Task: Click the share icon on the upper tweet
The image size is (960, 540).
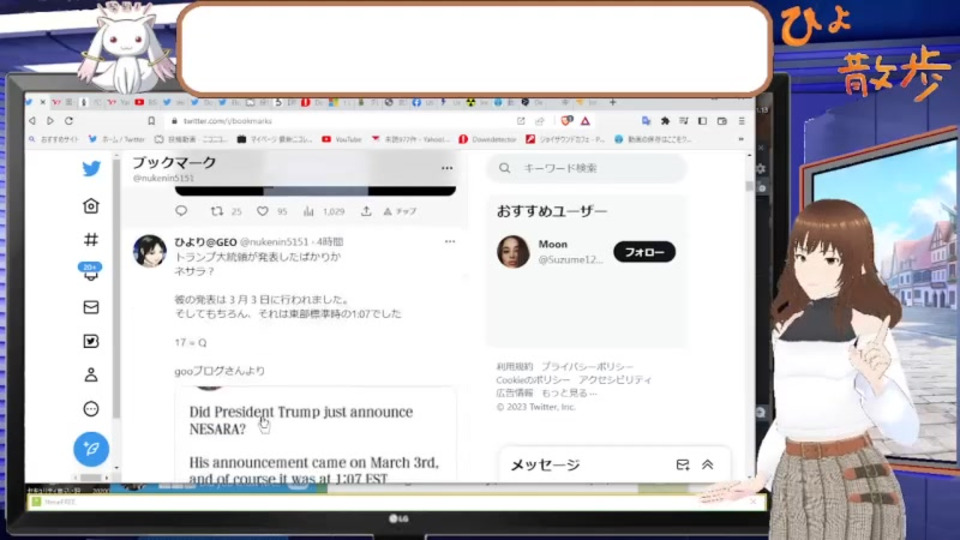Action: pos(366,211)
